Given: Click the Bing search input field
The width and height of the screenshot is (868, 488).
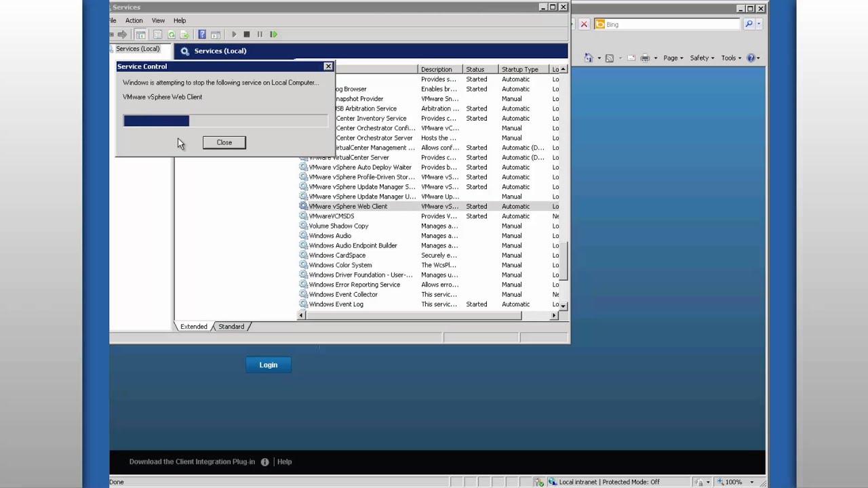Looking at the screenshot, I should click(x=667, y=24).
